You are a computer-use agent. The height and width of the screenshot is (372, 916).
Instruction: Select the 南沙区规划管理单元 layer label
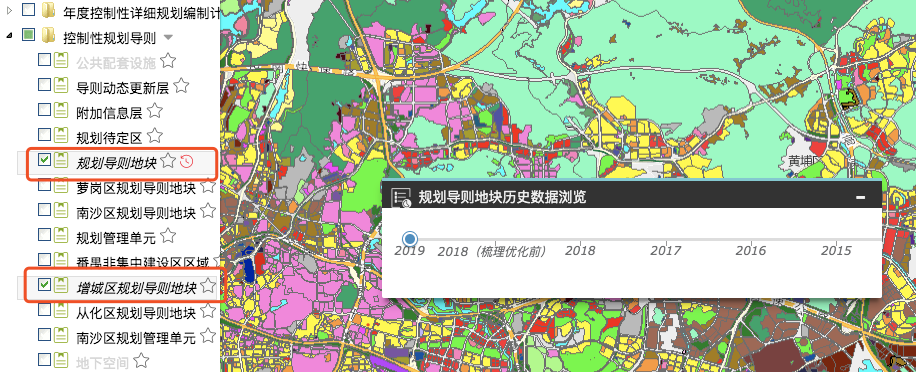coord(136,337)
